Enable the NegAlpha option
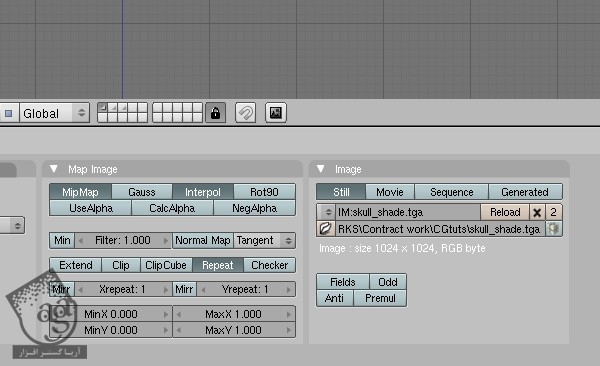This screenshot has height=366, width=600. click(x=254, y=208)
